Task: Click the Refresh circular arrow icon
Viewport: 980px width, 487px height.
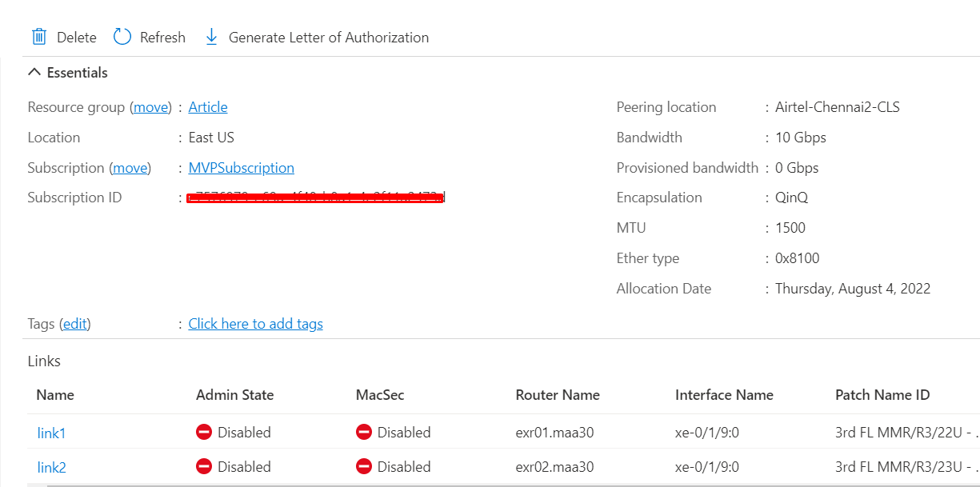Action: coord(122,37)
